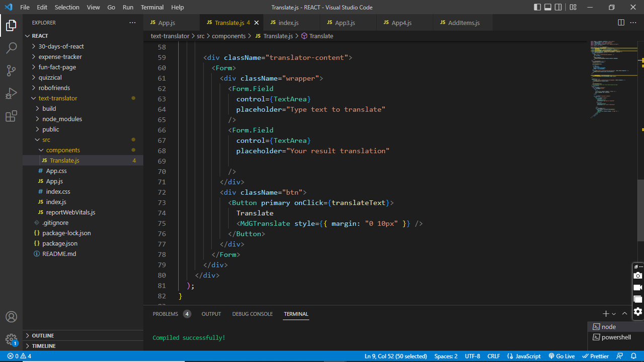Open the Manage gear in activity bar

[x=11, y=340]
